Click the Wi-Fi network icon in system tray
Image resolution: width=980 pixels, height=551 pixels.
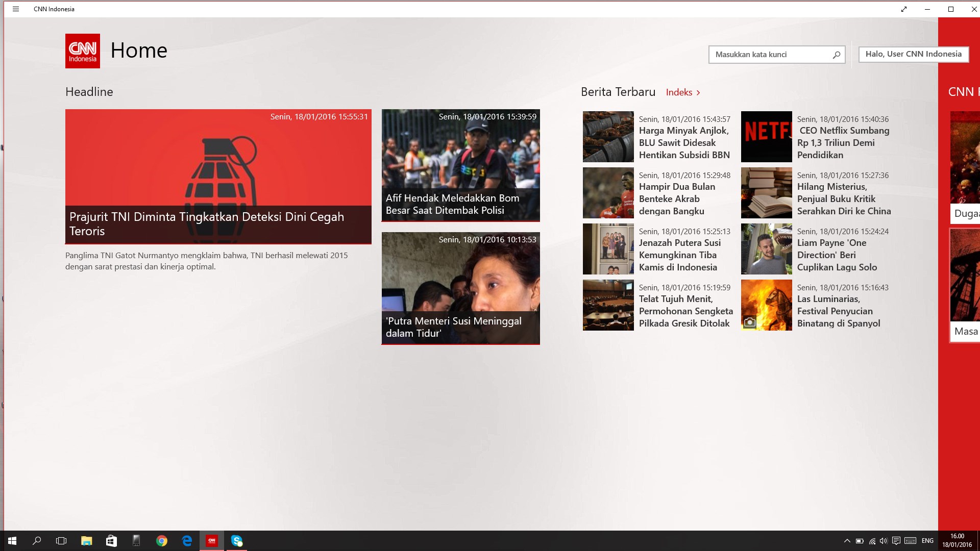(x=871, y=541)
